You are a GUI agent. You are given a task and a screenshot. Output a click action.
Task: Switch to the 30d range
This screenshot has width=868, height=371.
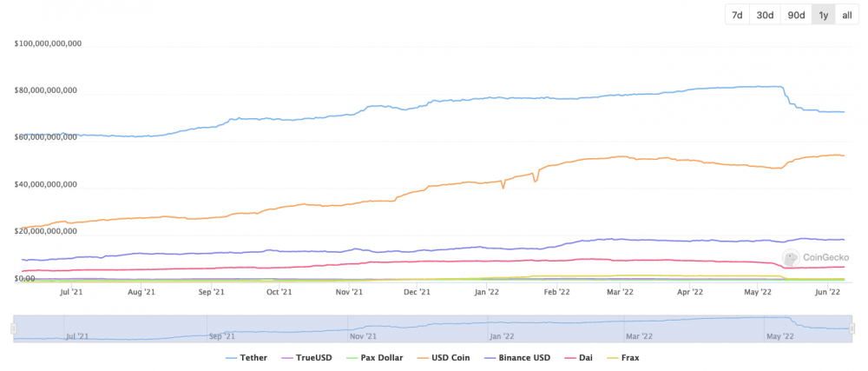(765, 15)
